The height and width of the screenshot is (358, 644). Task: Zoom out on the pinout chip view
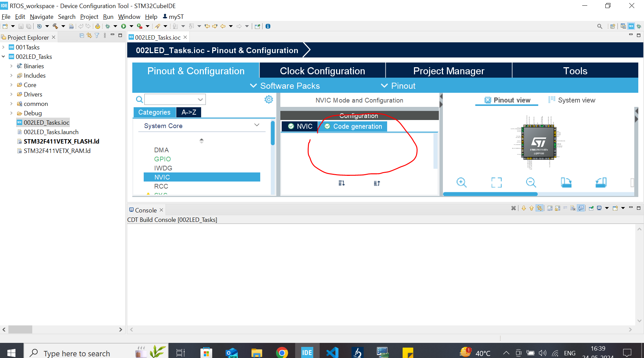[x=531, y=183]
